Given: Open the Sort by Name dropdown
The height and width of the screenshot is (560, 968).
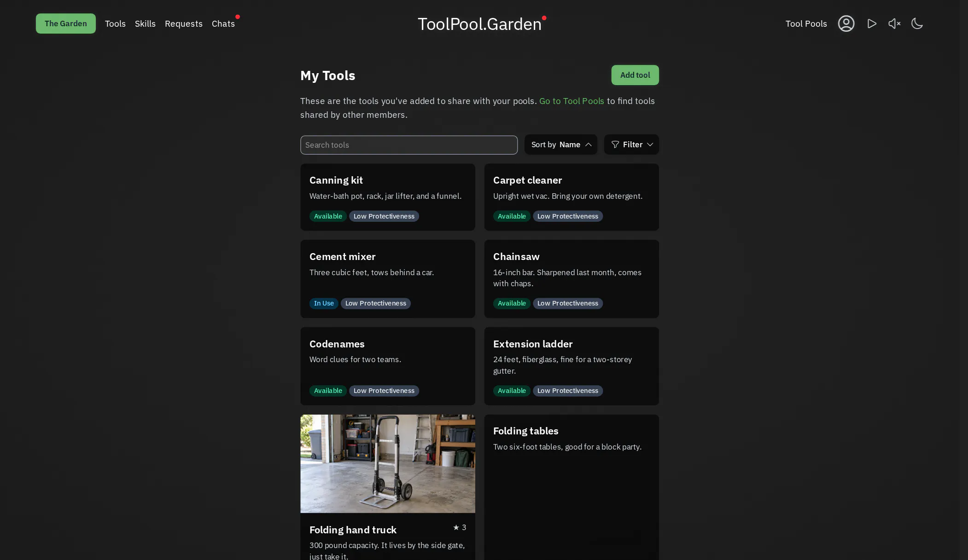Looking at the screenshot, I should [561, 144].
